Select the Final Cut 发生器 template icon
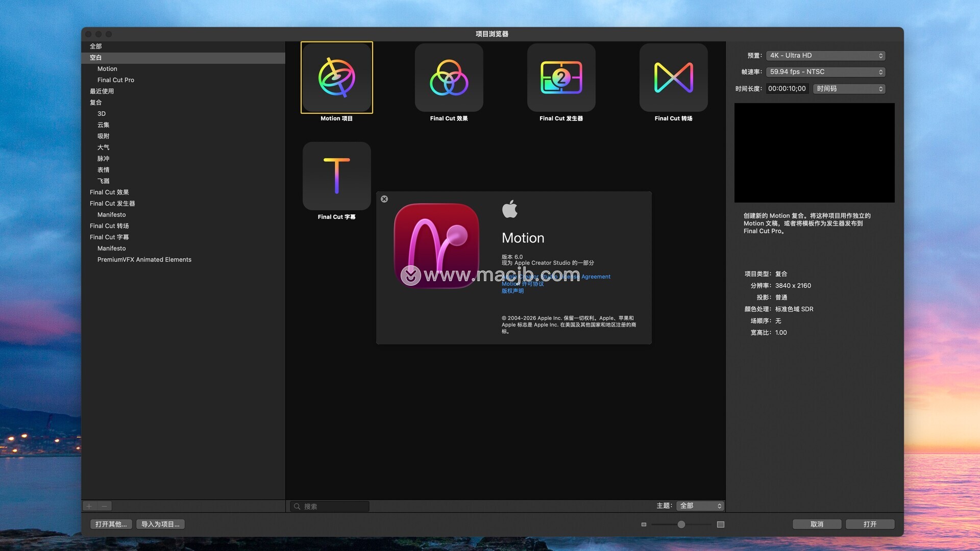 point(561,78)
